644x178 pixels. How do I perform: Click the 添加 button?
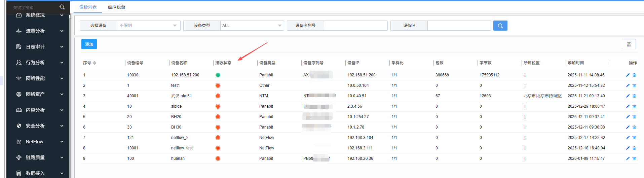coord(89,44)
